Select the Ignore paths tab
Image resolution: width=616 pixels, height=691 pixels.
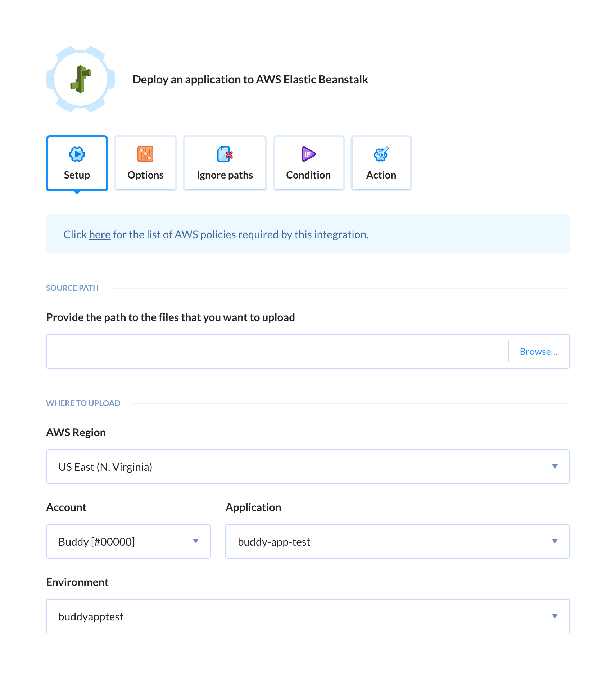[x=224, y=163]
